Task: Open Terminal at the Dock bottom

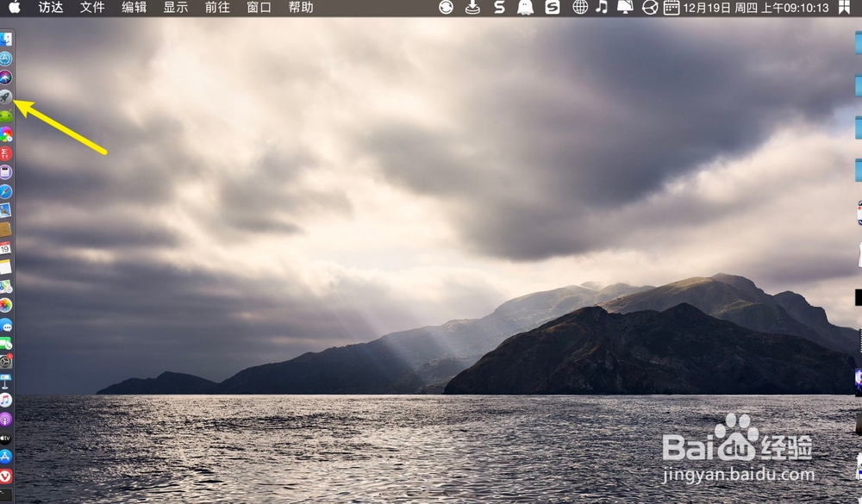Action: 5,494
